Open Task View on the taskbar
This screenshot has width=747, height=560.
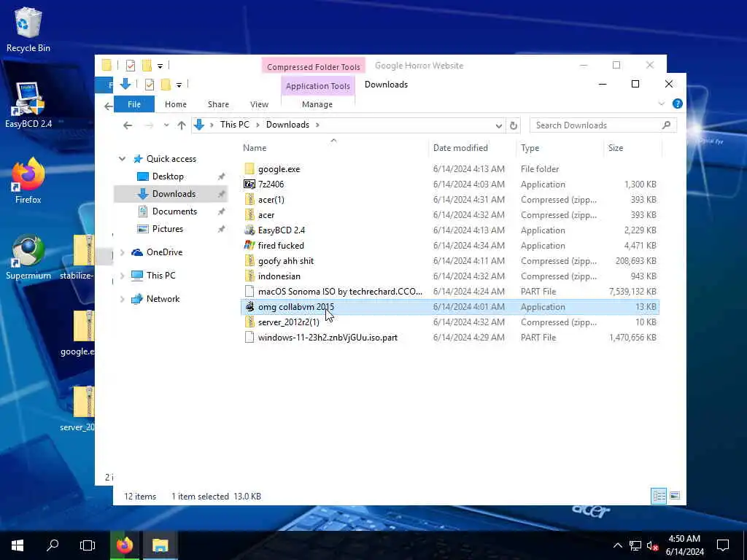point(88,545)
